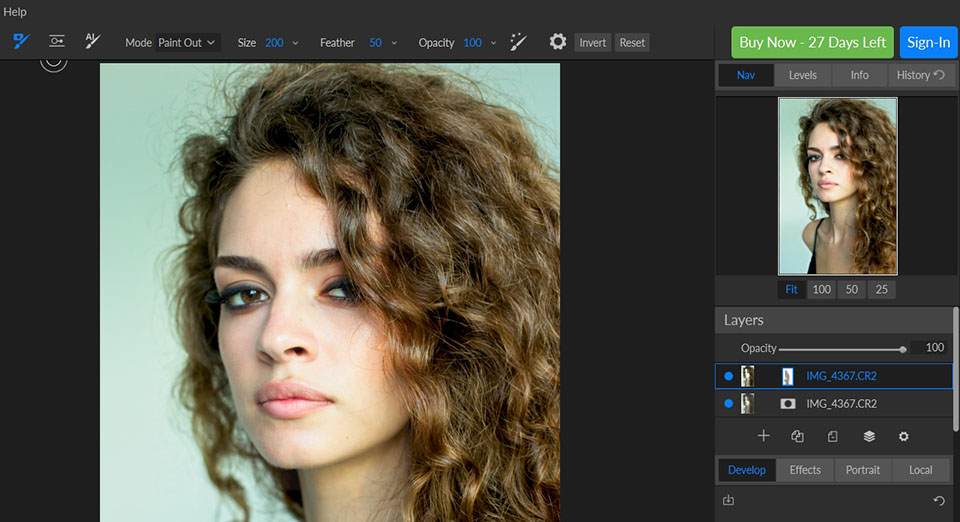Screen dimensions: 960x522
Task: Add a new layer with plus icon
Action: pyautogui.click(x=763, y=436)
